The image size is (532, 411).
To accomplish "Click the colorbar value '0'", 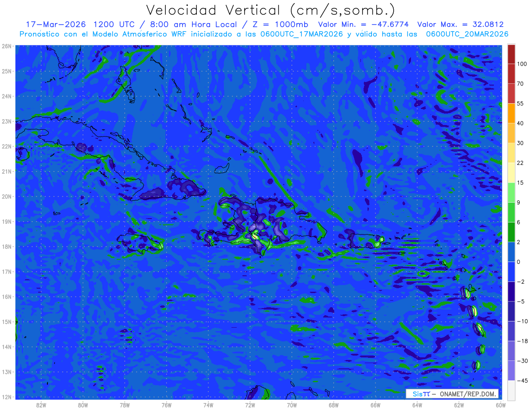I will click(x=519, y=261).
